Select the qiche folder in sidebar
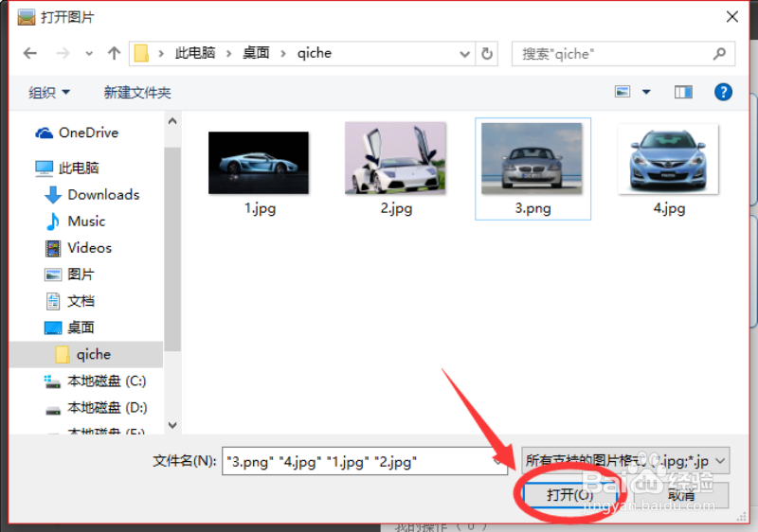Screen dimensions: 758x532 point(86,354)
